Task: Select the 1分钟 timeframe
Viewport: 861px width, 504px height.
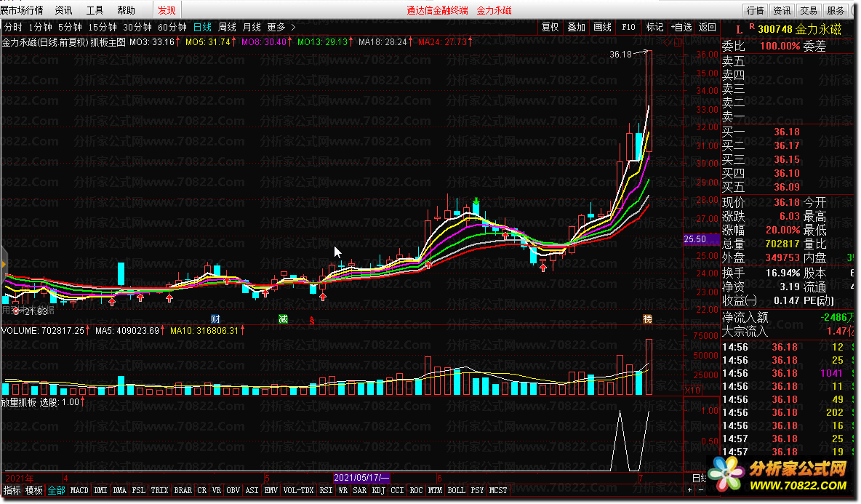Action: (40, 27)
